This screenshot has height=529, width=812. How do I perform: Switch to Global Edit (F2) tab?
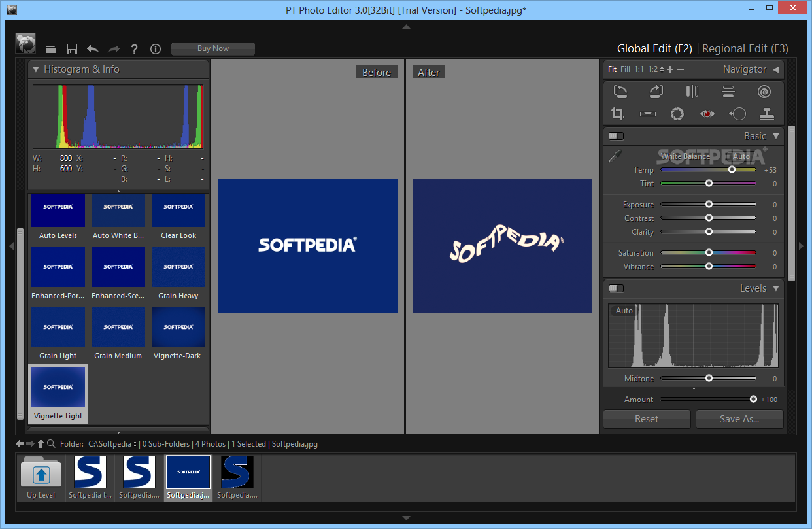654,48
